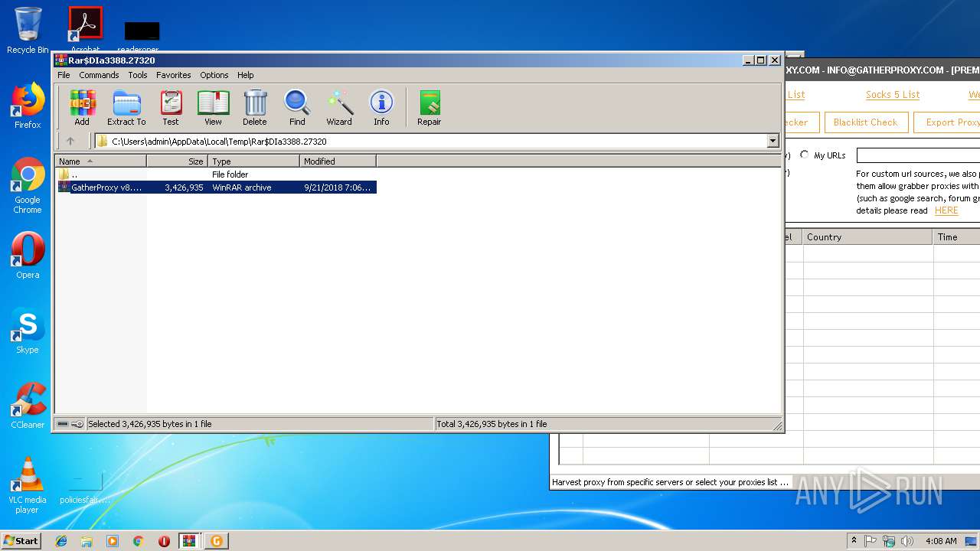Select the My URLs radio button in GatherProxy
980x551 pixels.
click(804, 155)
